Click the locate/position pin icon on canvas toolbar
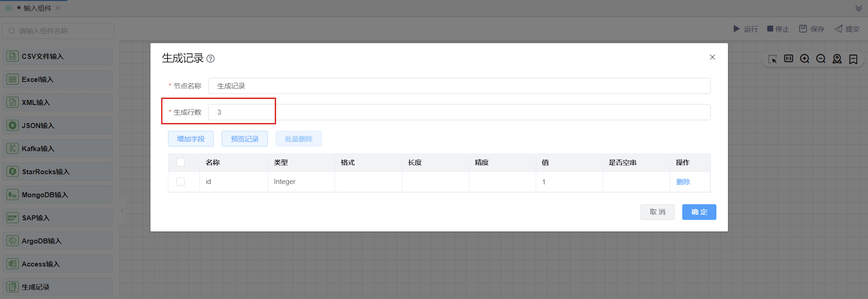The height and width of the screenshot is (299, 868). (837, 59)
